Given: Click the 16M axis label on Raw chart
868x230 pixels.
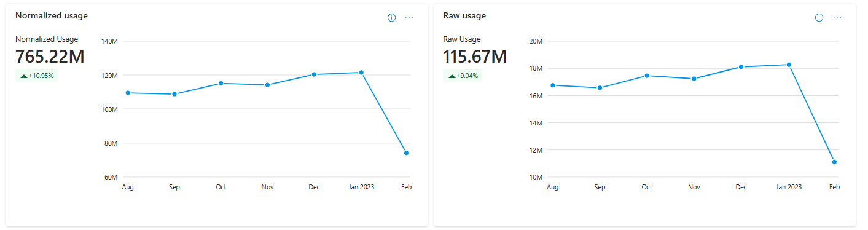Looking at the screenshot, I should [536, 96].
